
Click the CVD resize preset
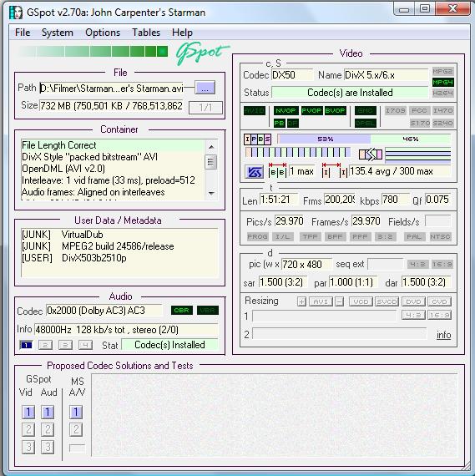[x=439, y=301]
